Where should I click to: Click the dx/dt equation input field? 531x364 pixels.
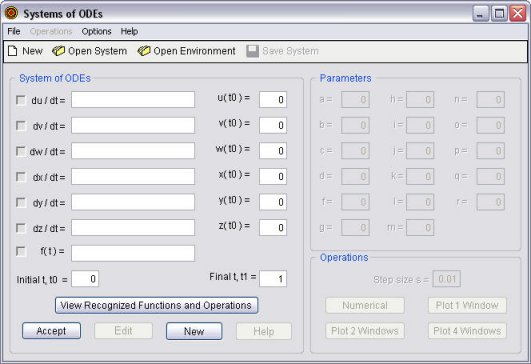click(x=133, y=176)
